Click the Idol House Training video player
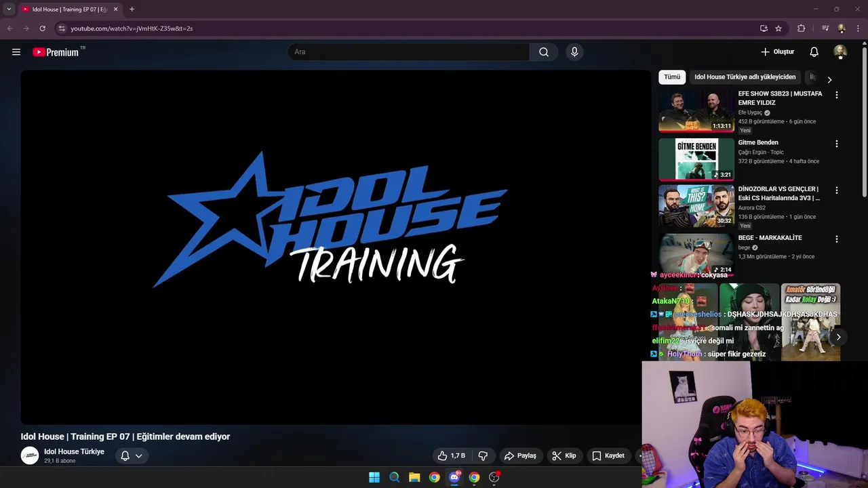 point(335,247)
